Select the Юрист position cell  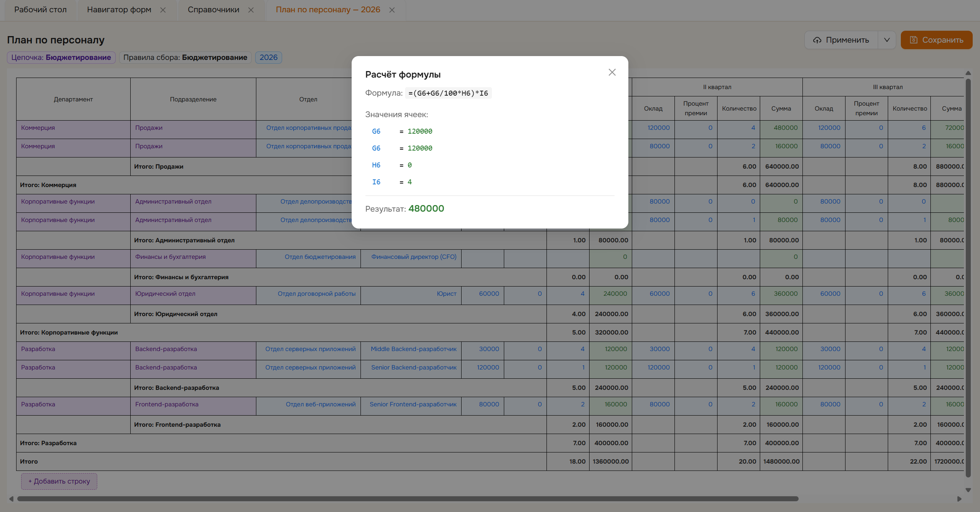[411, 294]
